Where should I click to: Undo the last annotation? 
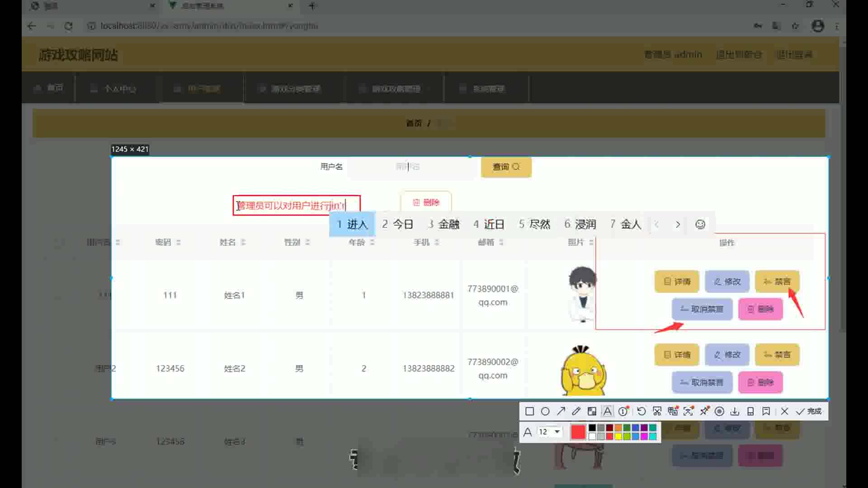click(641, 411)
